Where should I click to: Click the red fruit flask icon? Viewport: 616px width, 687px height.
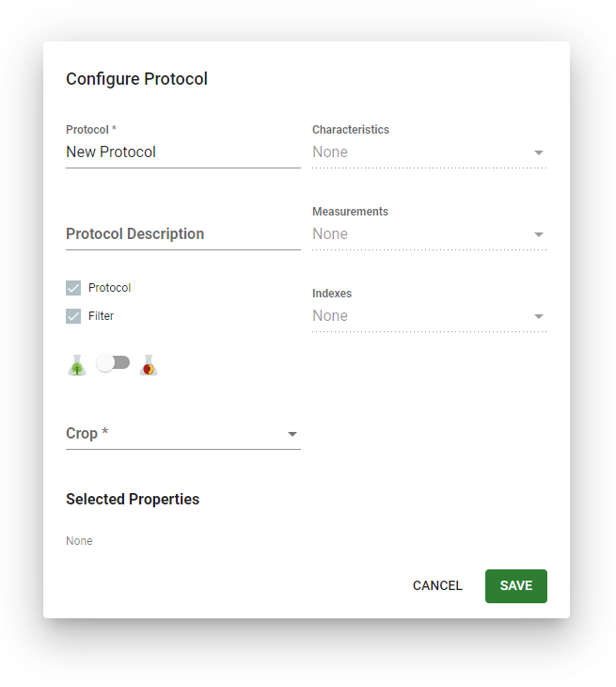pyautogui.click(x=148, y=364)
